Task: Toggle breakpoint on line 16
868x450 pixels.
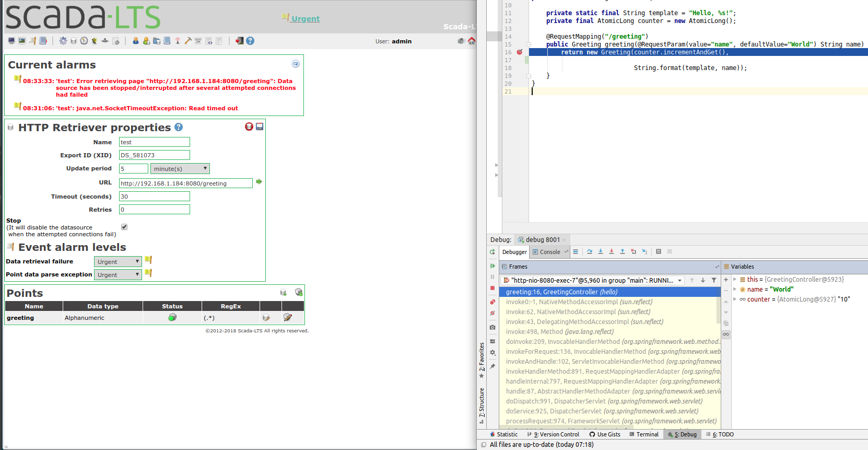Action: pyautogui.click(x=520, y=52)
